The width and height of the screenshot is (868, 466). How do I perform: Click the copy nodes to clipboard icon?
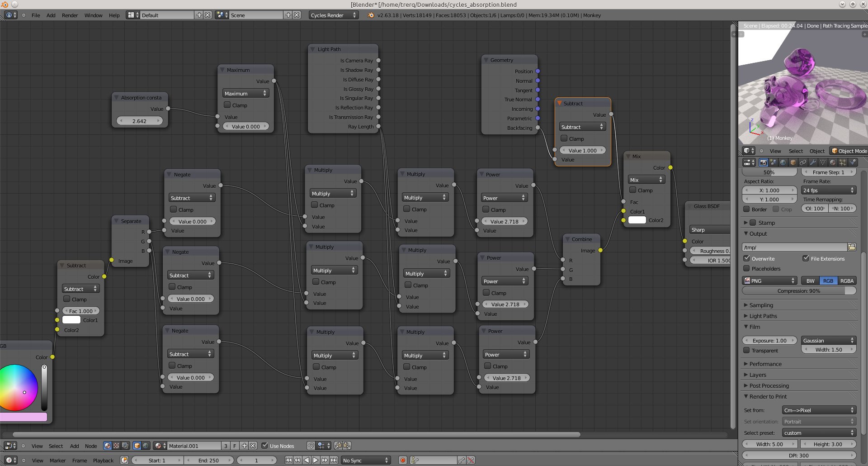pyautogui.click(x=338, y=446)
